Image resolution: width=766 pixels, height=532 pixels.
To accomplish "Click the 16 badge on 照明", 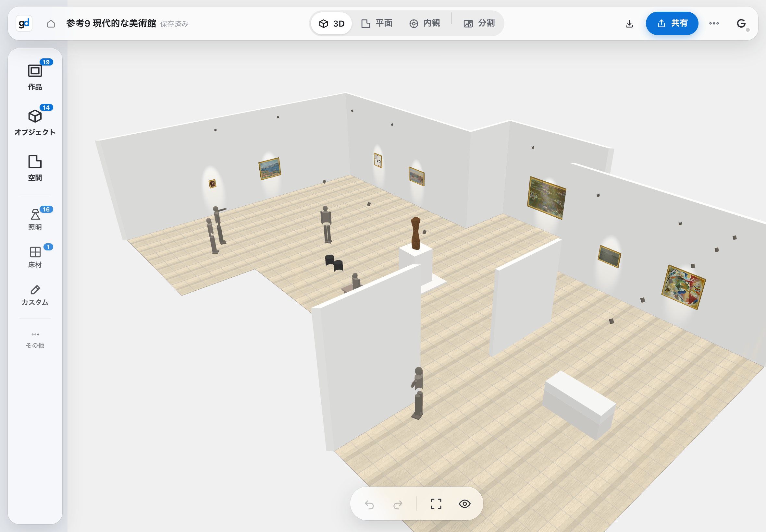I will [x=46, y=209].
